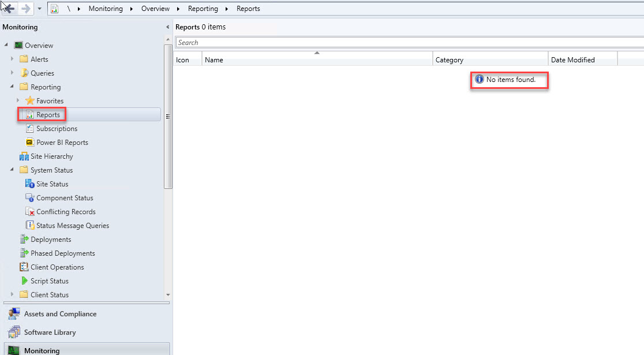This screenshot has width=644, height=355.
Task: Open Phased Deployments node
Action: [62, 253]
